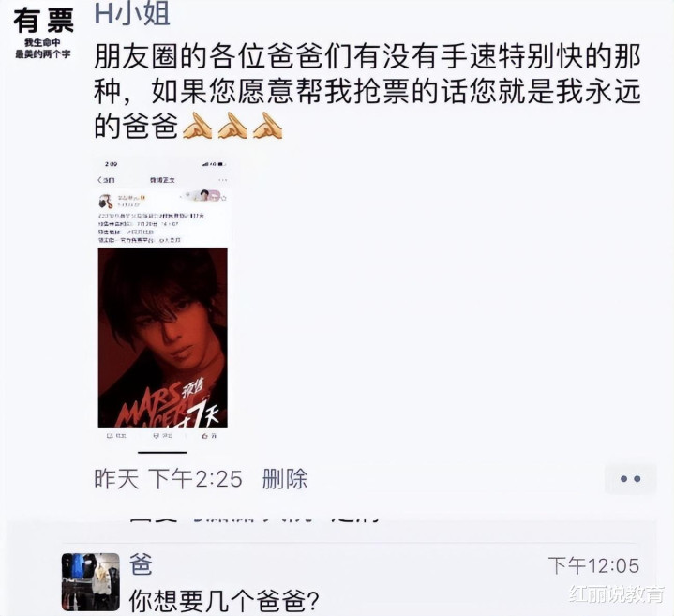This screenshot has width=674, height=616.
Task: Select the post text about 抢票
Action: (367, 92)
